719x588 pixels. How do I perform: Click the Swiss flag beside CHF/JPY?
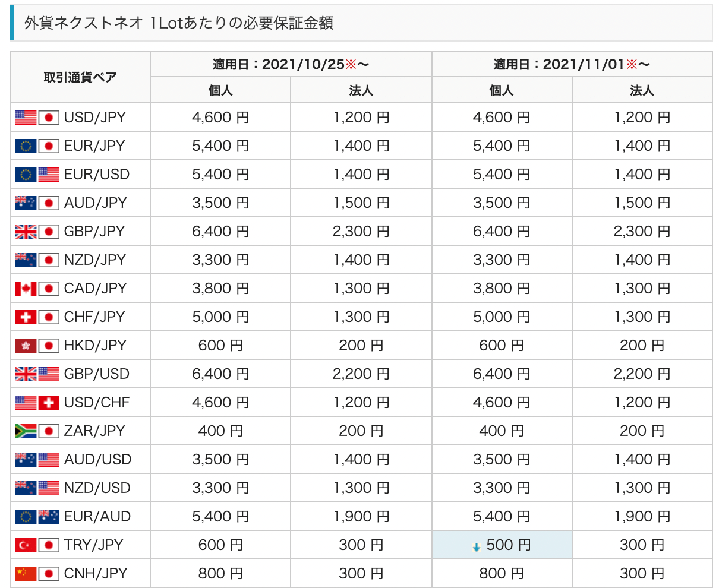click(x=26, y=317)
